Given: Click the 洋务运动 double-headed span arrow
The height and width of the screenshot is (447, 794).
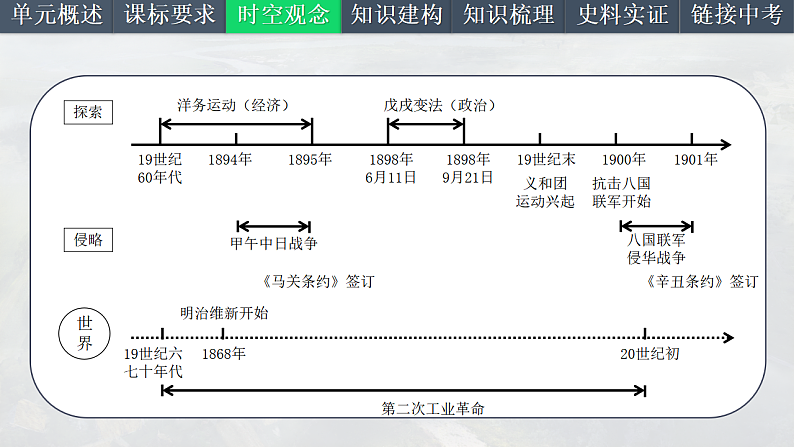Looking at the screenshot, I should pyautogui.click(x=236, y=125).
